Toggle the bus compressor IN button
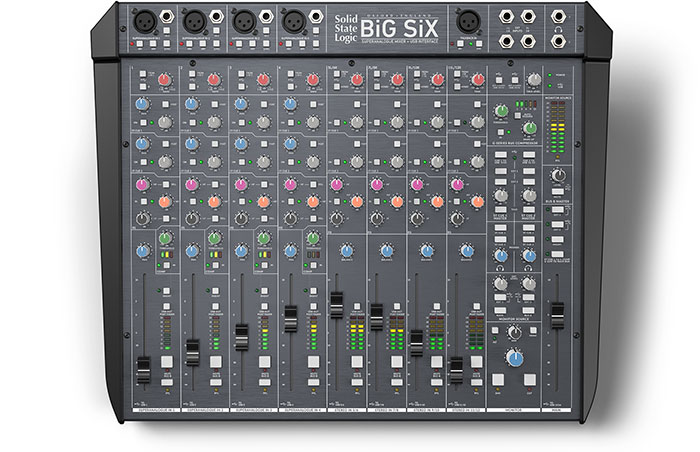The width and height of the screenshot is (700, 452). point(501,132)
